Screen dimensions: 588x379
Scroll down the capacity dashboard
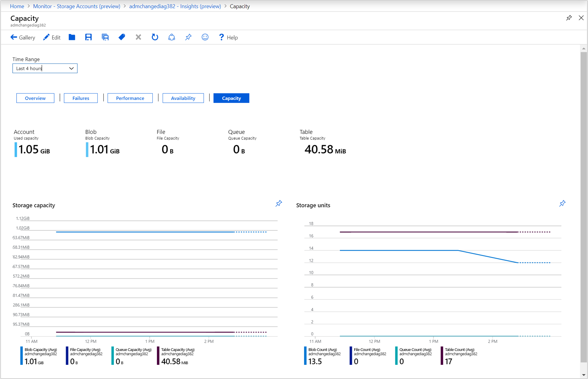point(583,374)
